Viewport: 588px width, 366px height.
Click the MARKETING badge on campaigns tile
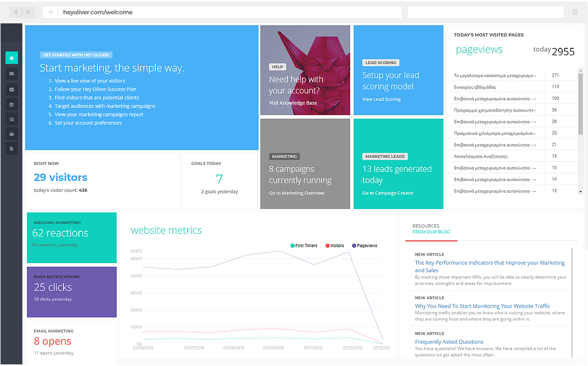click(284, 156)
